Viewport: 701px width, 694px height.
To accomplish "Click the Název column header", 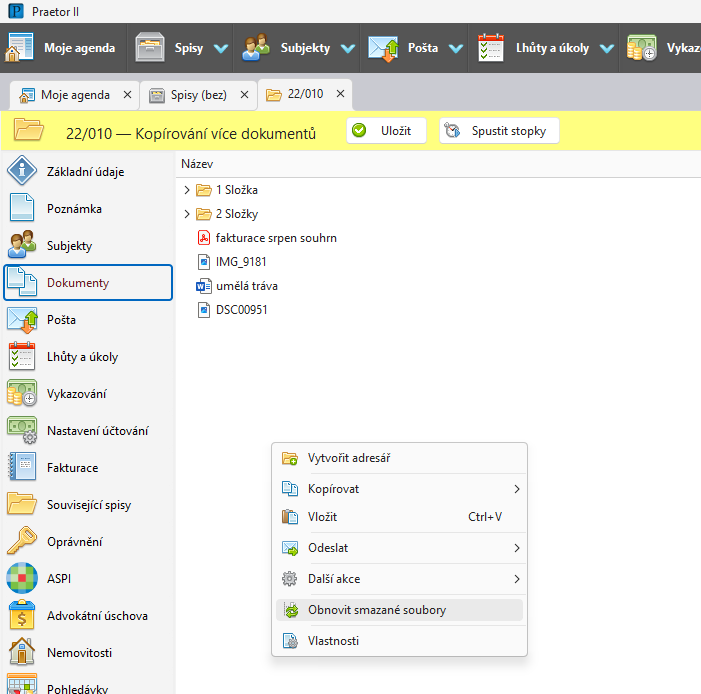I will coord(197,164).
